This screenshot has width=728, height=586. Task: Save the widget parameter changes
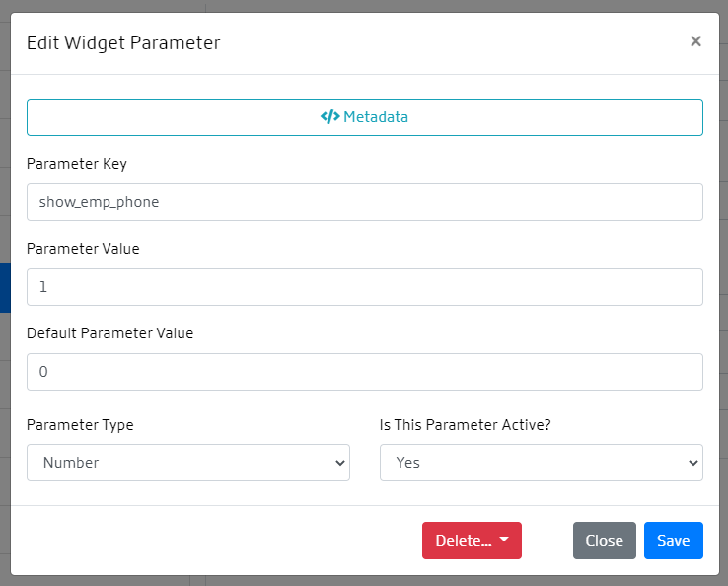pyautogui.click(x=673, y=541)
